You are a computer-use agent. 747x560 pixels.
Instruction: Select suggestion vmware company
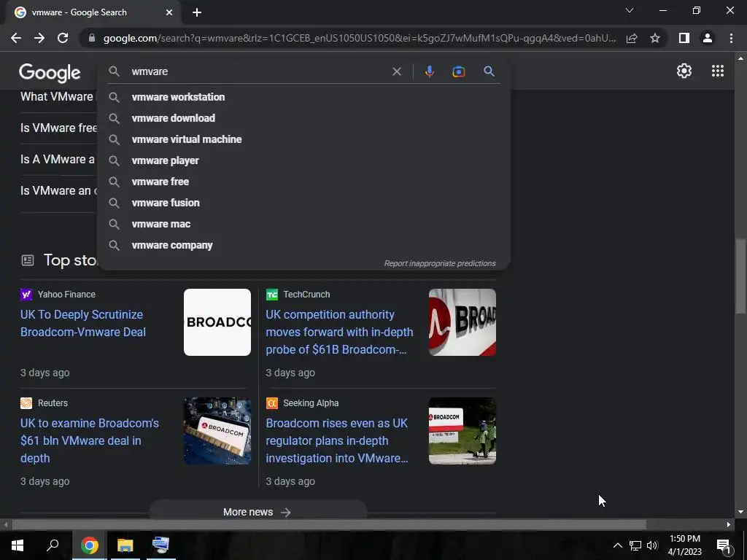tap(304, 245)
